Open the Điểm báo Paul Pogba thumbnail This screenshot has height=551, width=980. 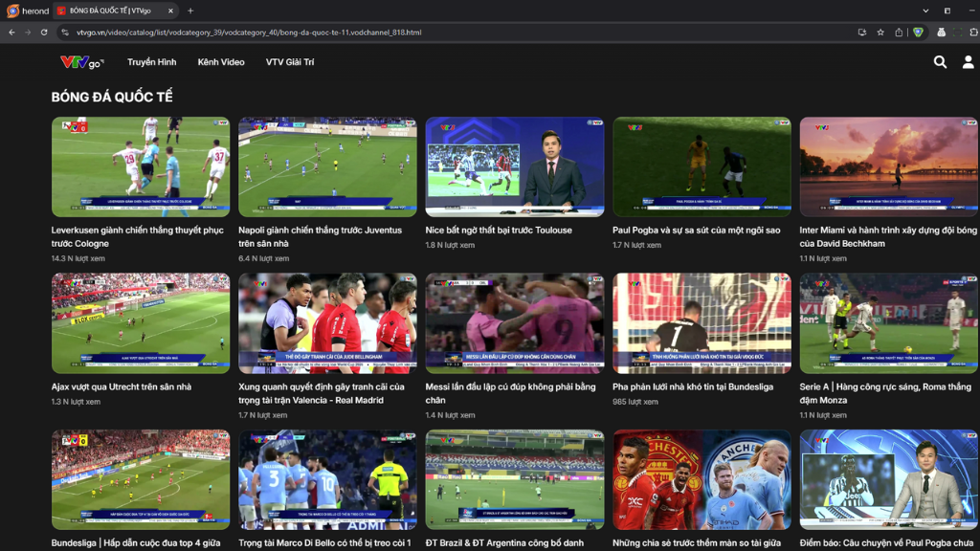coord(889,479)
